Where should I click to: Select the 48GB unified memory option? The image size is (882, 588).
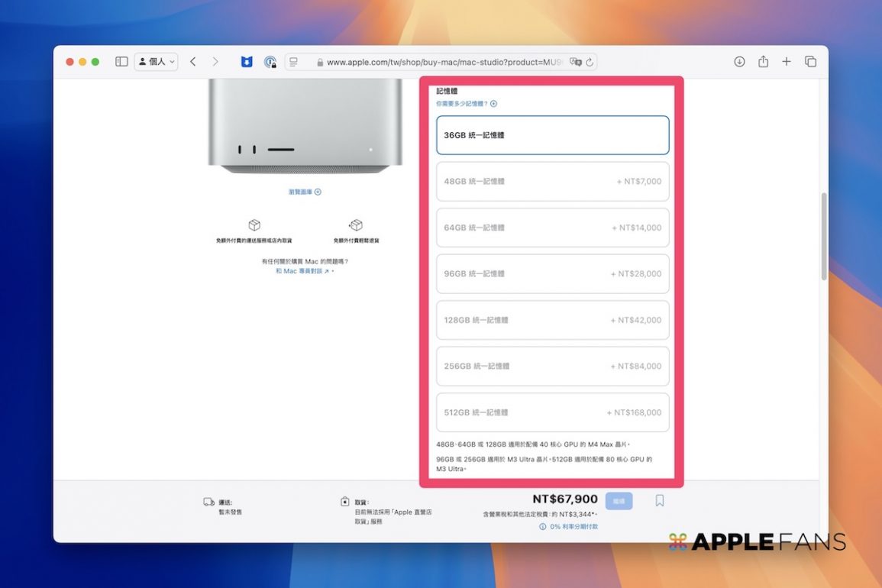pos(552,182)
